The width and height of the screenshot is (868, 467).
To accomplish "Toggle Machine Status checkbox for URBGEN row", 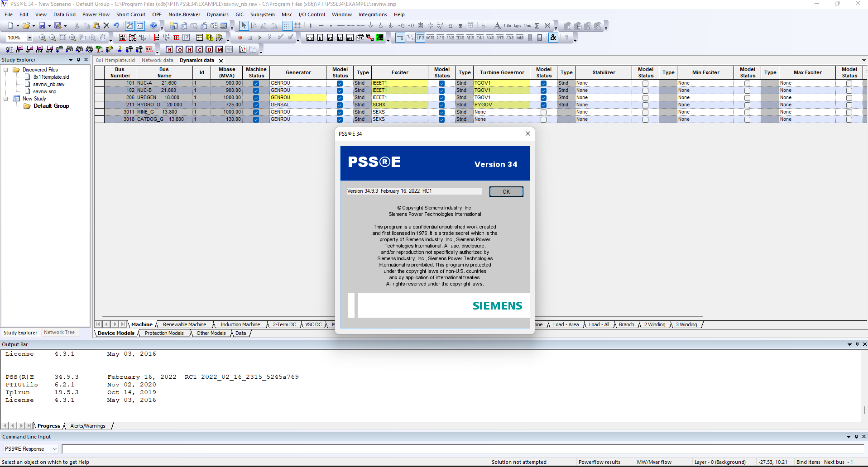I will click(x=256, y=98).
